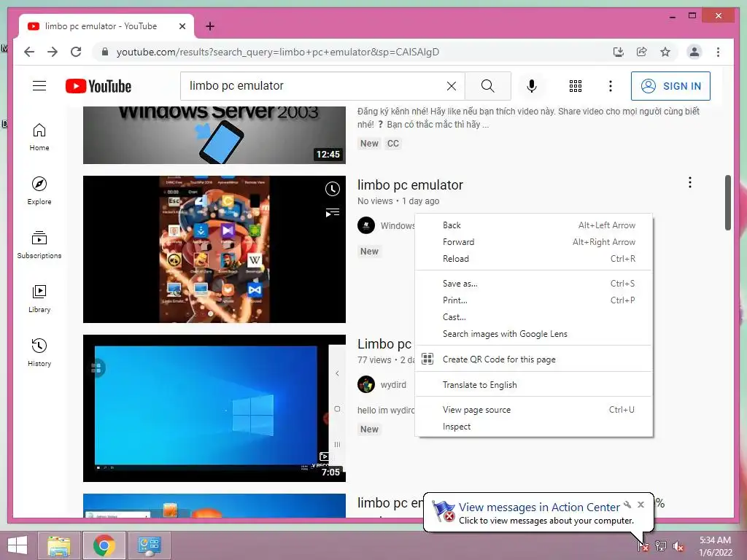The height and width of the screenshot is (560, 747).
Task: Click the YouTube logo
Action: [98, 86]
